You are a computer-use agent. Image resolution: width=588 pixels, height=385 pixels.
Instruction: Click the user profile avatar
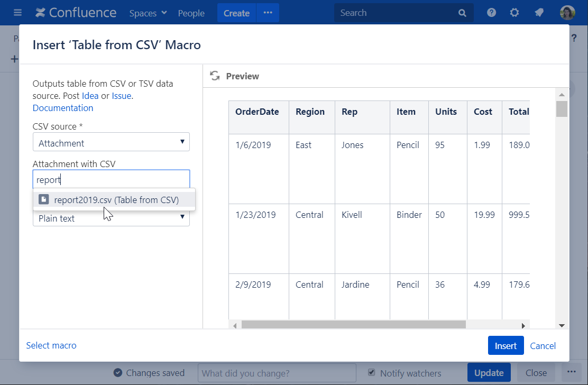click(567, 13)
